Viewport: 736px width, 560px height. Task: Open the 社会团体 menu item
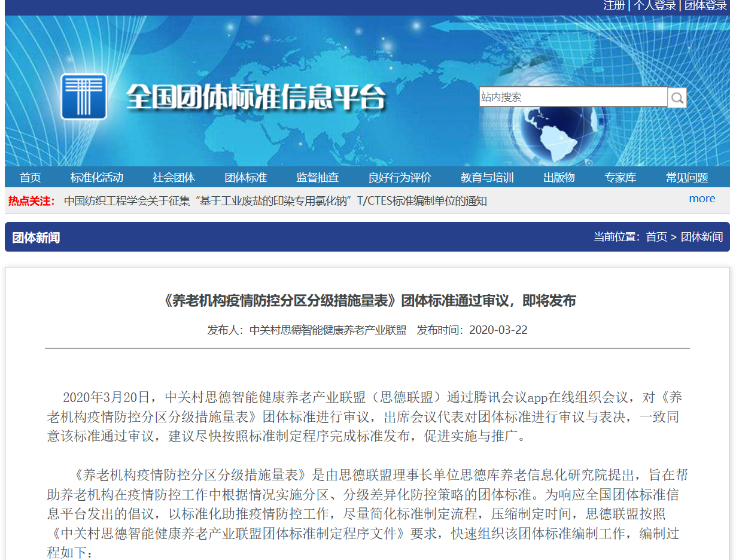pyautogui.click(x=174, y=177)
